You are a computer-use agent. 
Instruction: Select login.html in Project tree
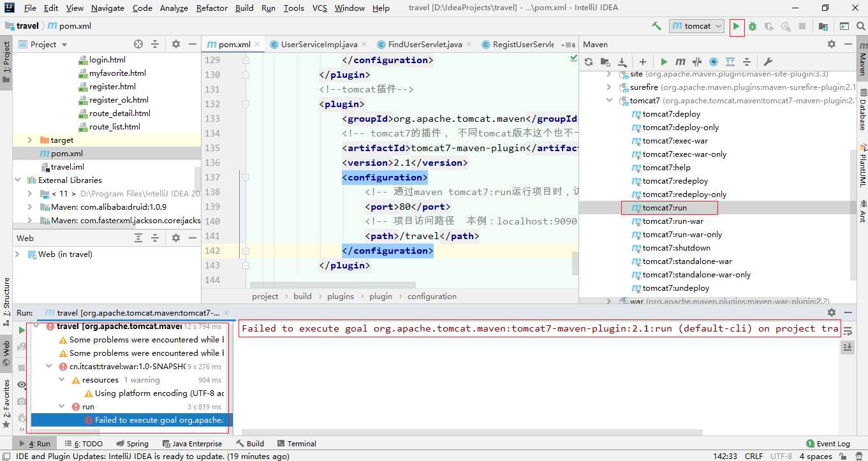point(107,59)
